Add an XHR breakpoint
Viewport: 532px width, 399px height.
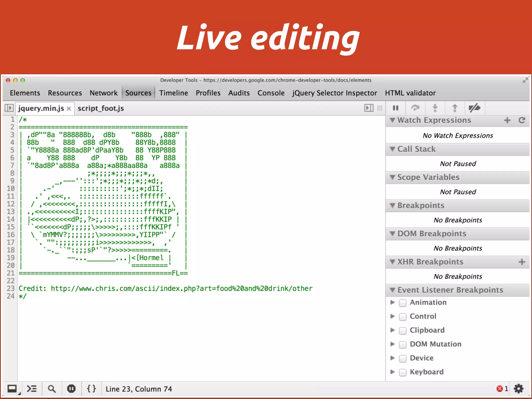522,262
